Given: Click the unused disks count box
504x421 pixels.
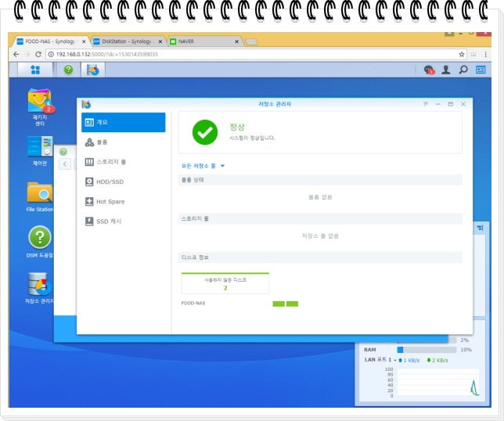Looking at the screenshot, I should [x=225, y=283].
